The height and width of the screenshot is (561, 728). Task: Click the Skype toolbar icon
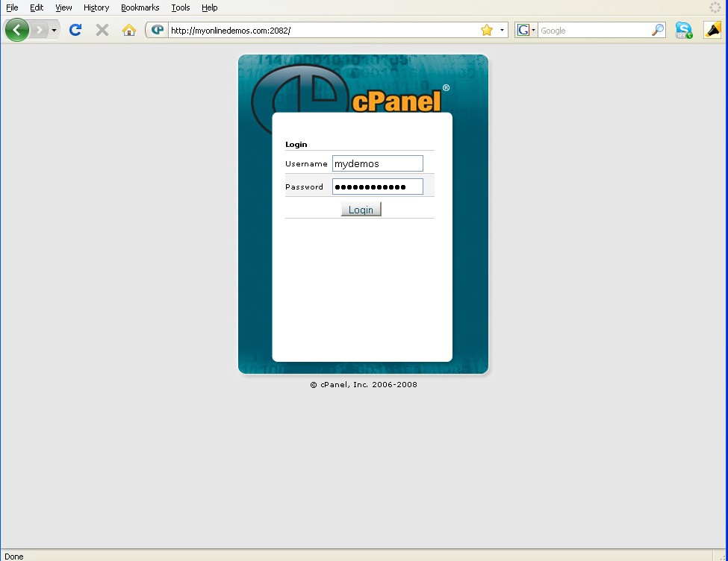click(x=683, y=31)
